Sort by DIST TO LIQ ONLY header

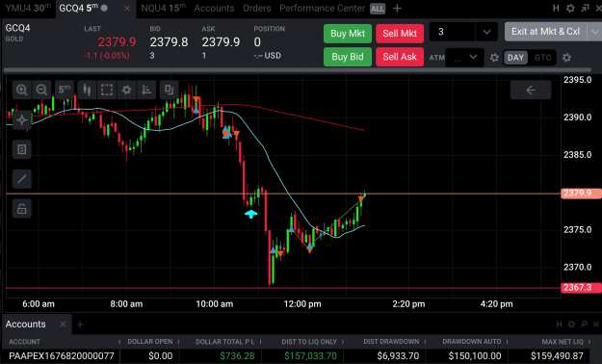click(x=309, y=341)
